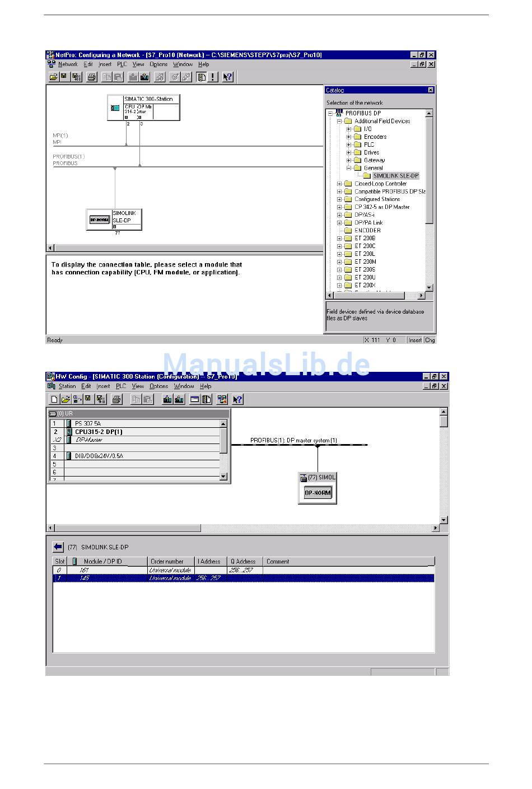
Task: Toggle the Catalog icon in NetPro toolbar
Action: (x=202, y=77)
